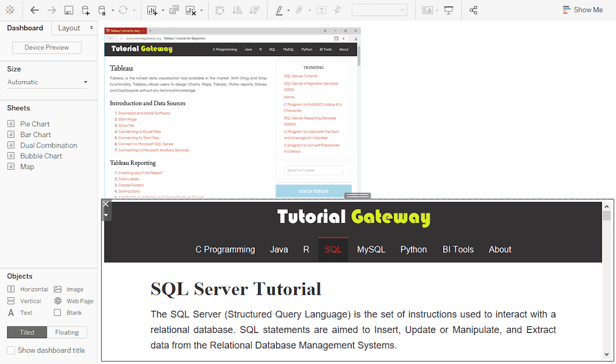This screenshot has height=364, width=616.
Task: Click the MySQL link in web page
Action: (x=371, y=250)
